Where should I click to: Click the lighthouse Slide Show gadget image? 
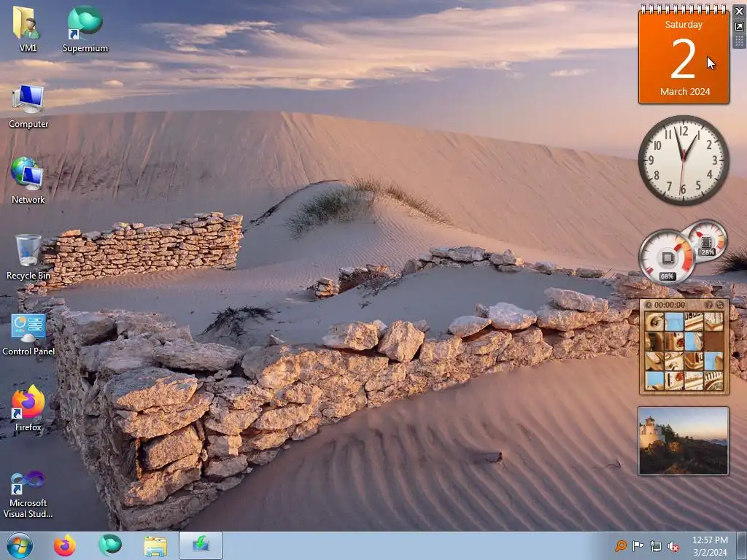coord(683,440)
